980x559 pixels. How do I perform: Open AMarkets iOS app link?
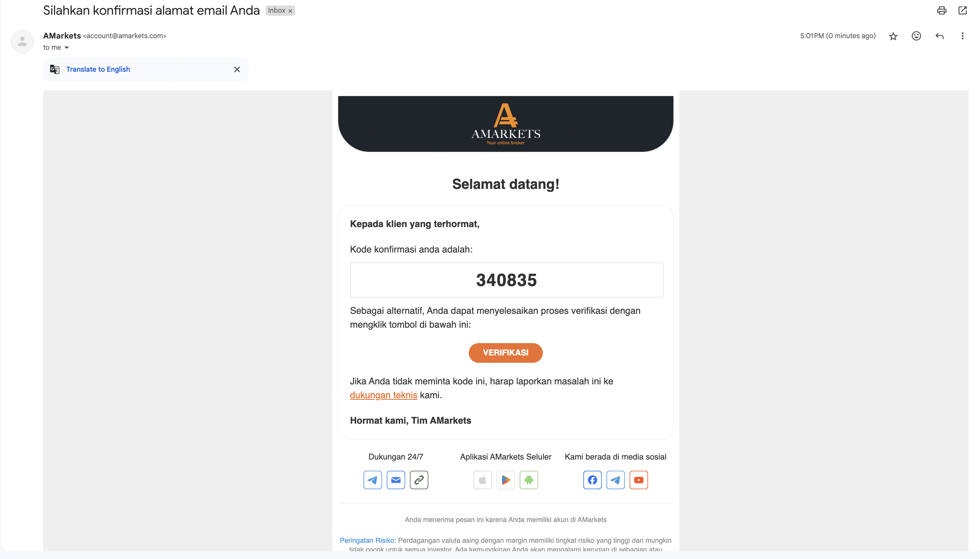482,479
